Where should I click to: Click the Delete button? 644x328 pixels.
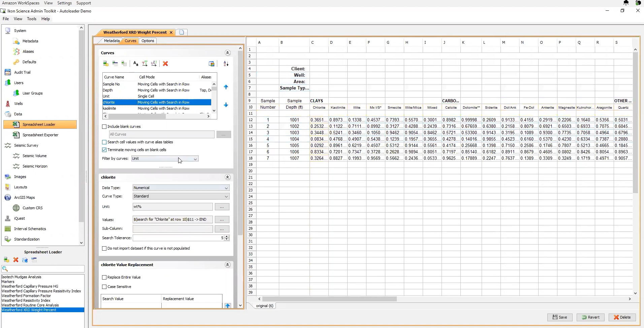click(622, 317)
